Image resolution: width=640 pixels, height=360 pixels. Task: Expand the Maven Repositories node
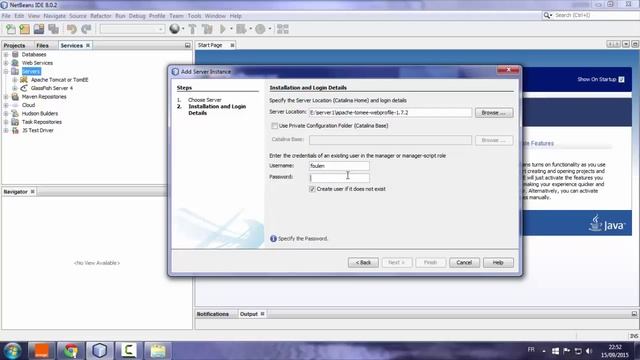tap(6, 97)
